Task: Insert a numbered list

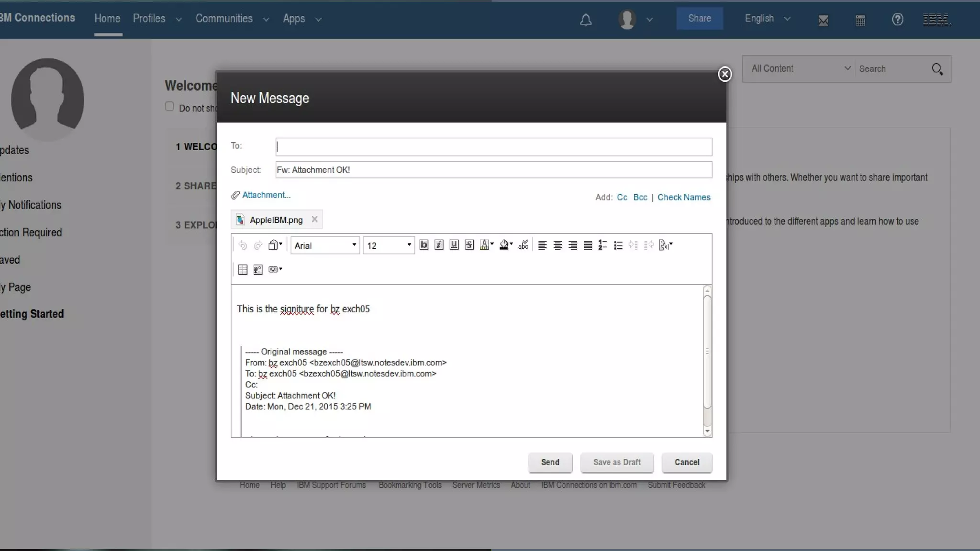Action: (603, 245)
